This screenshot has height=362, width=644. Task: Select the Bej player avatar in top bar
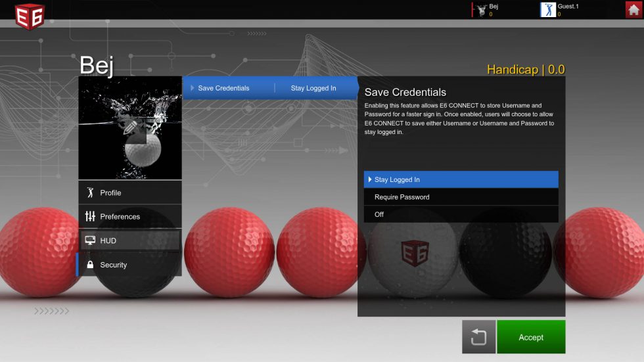(481, 10)
